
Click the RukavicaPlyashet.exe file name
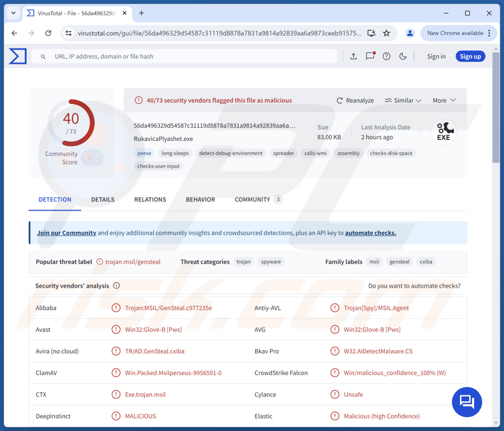[163, 139]
